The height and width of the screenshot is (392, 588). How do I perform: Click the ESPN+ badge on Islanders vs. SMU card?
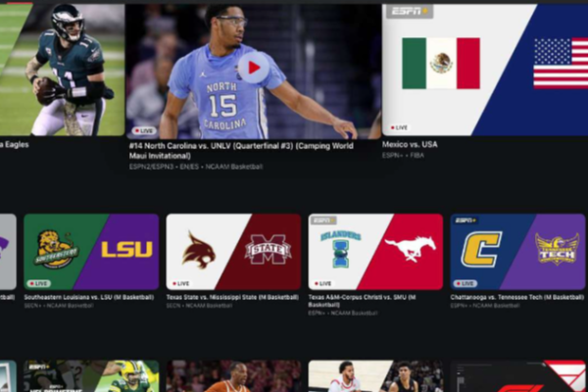(x=323, y=220)
